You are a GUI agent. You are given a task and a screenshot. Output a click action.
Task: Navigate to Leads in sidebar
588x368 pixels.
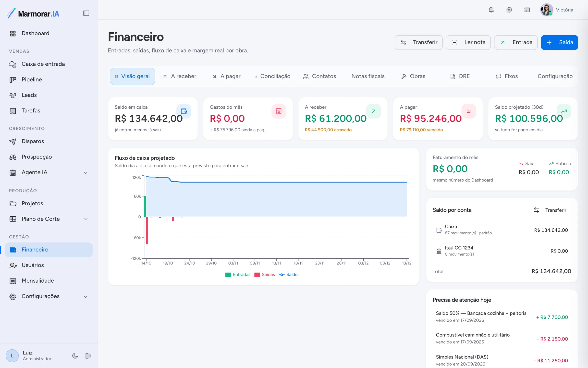point(49,95)
